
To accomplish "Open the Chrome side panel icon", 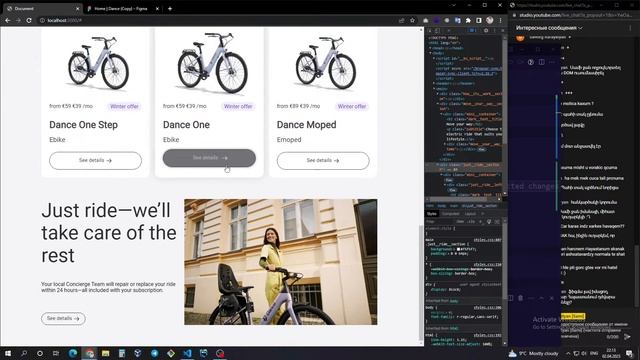I will (x=479, y=20).
